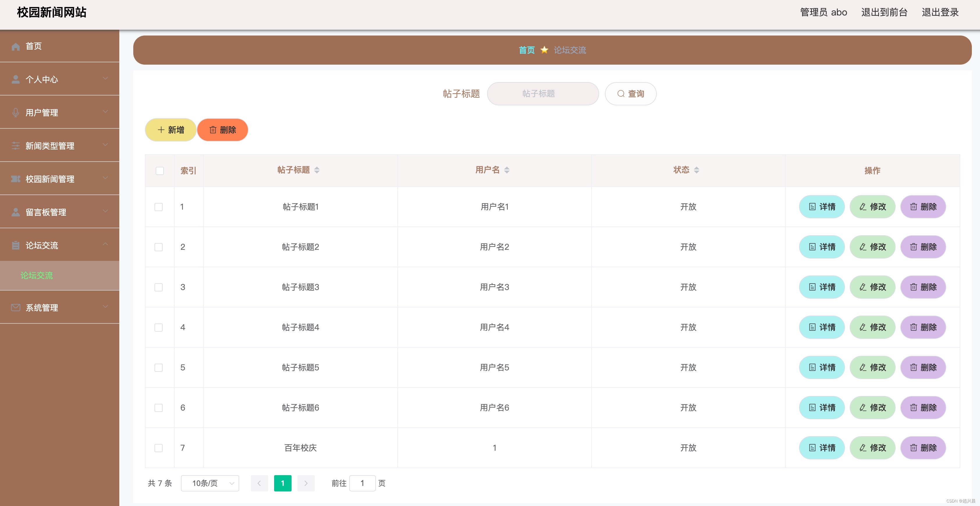
Task: Click the 共 7 条 total count text
Action: pyautogui.click(x=160, y=483)
